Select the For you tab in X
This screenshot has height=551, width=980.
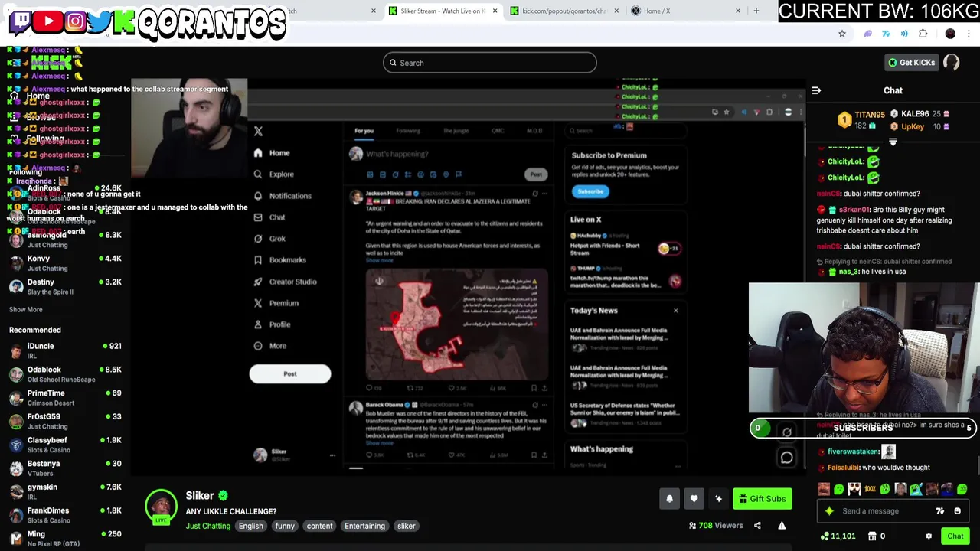point(364,131)
